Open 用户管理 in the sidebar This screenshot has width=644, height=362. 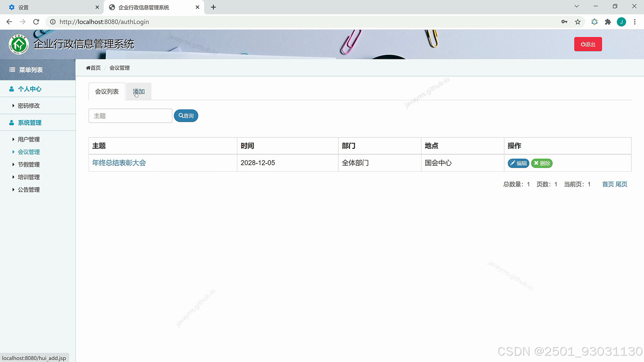click(x=29, y=139)
